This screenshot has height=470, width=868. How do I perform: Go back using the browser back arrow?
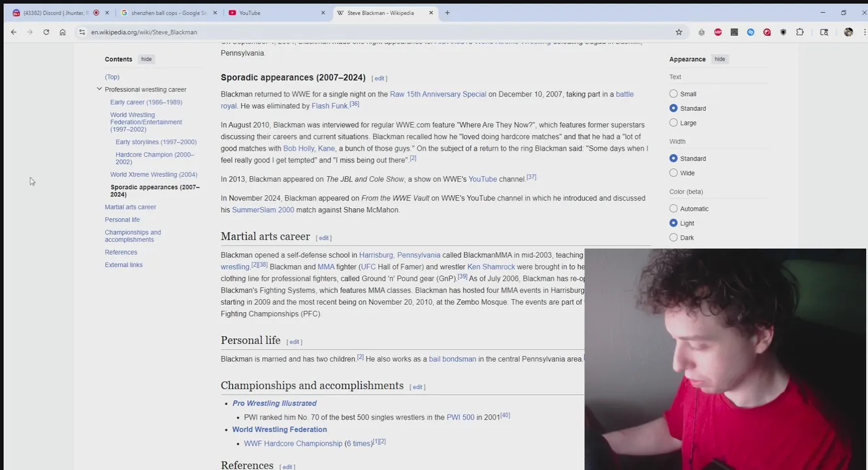click(x=14, y=32)
